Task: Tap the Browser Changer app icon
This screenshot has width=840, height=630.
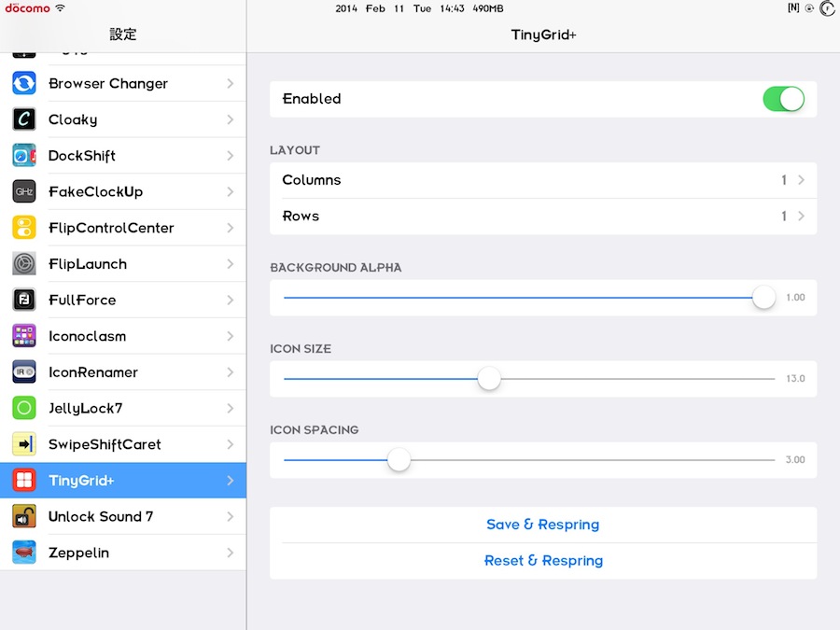Action: pos(24,84)
